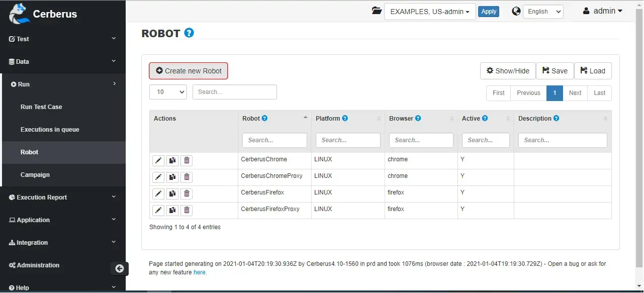
Task: Open the ROBOT page help question icon
Action: [x=189, y=33]
